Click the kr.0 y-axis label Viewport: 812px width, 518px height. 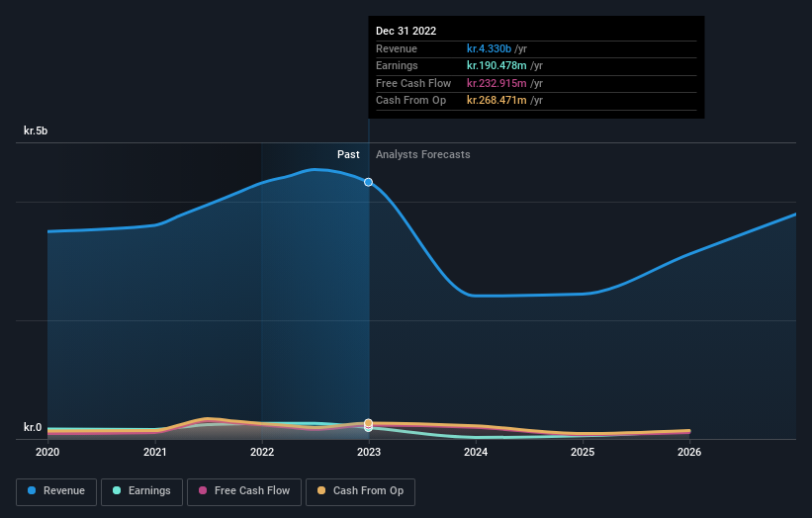coord(33,427)
